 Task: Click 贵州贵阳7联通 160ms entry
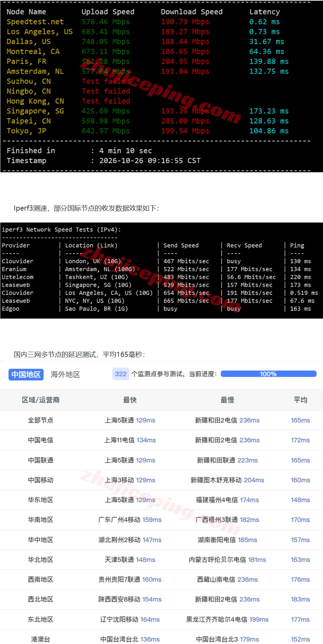[130, 579]
